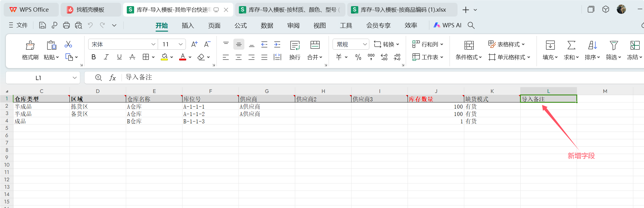Open the Insert (插入) ribbon tab
Image resolution: width=644 pixels, height=208 pixels.
coord(188,25)
